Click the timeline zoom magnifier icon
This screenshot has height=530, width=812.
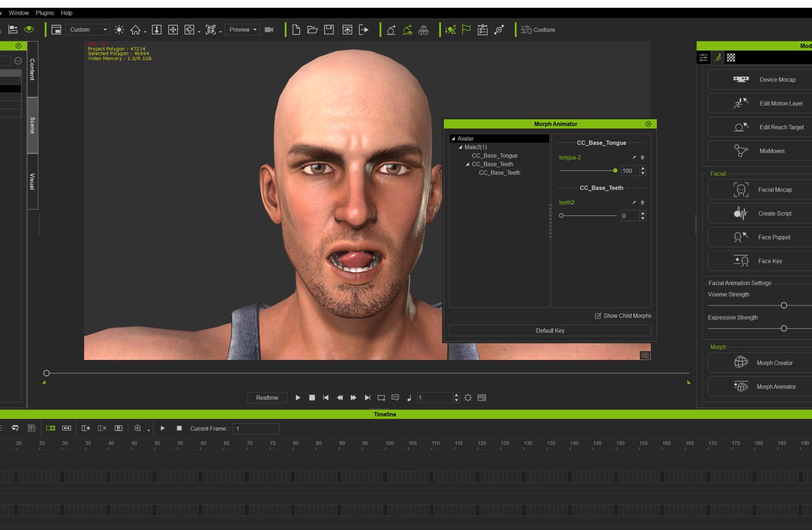(138, 429)
